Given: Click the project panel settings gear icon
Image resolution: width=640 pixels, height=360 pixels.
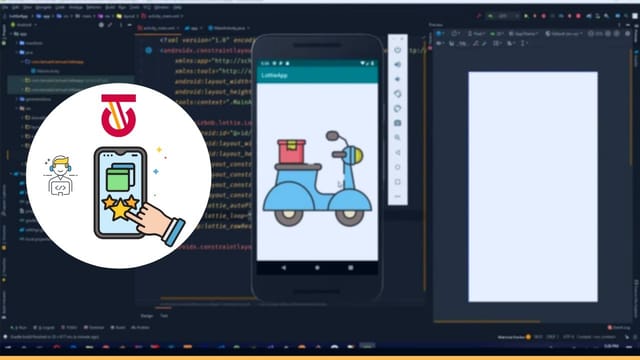Looking at the screenshot, I should 101,25.
